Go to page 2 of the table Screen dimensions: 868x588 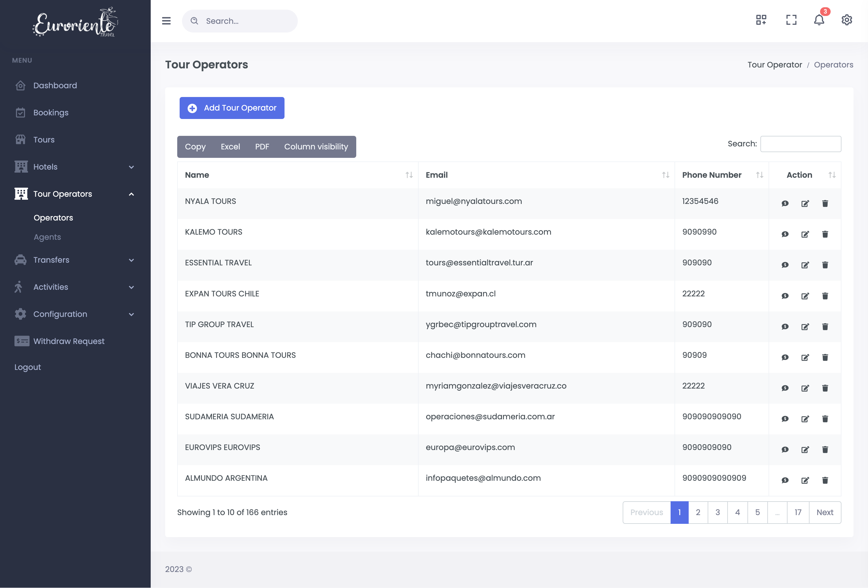click(698, 513)
